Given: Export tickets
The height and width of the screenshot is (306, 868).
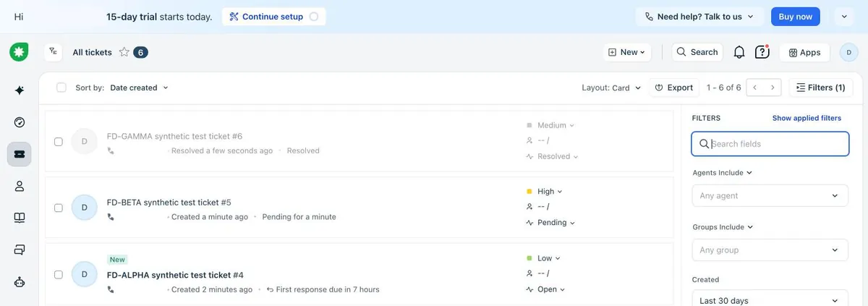Looking at the screenshot, I should (673, 88).
